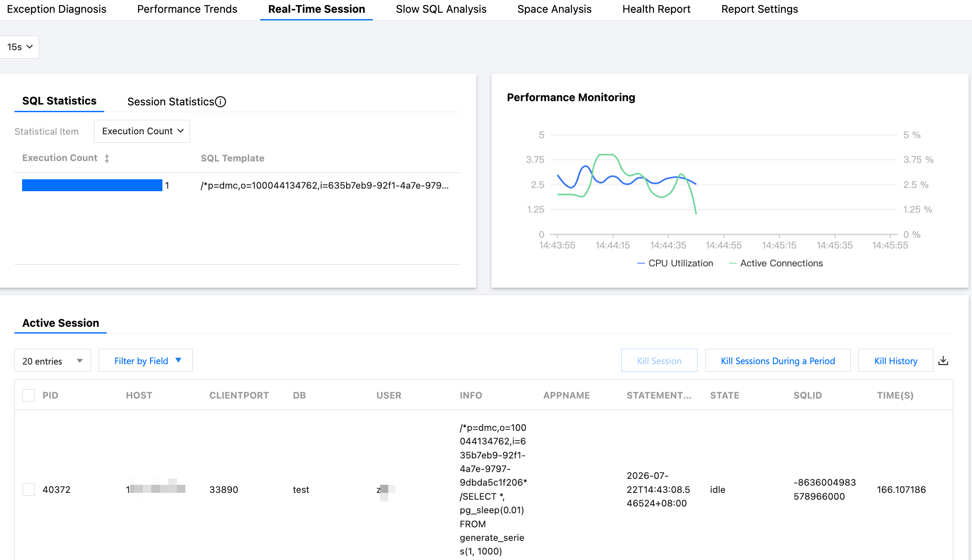Open the SQL template starting with /*p=dmc
This screenshot has width=972, height=560.
(324, 185)
